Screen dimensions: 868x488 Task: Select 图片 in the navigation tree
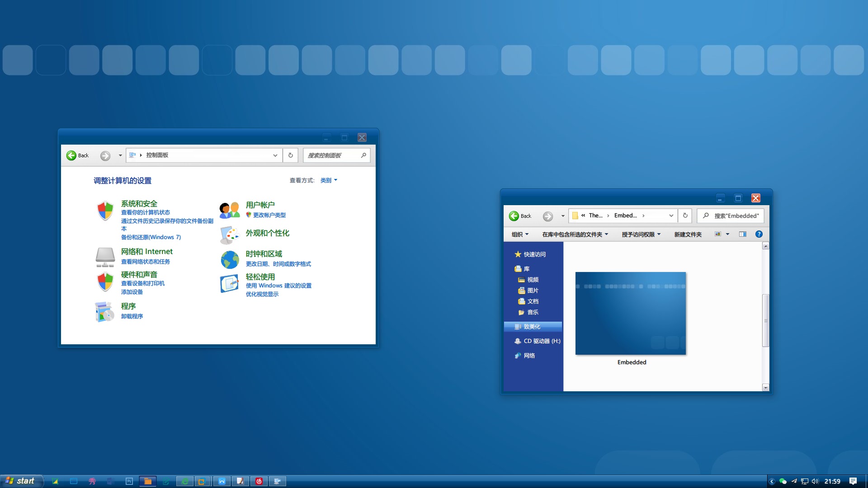click(533, 291)
